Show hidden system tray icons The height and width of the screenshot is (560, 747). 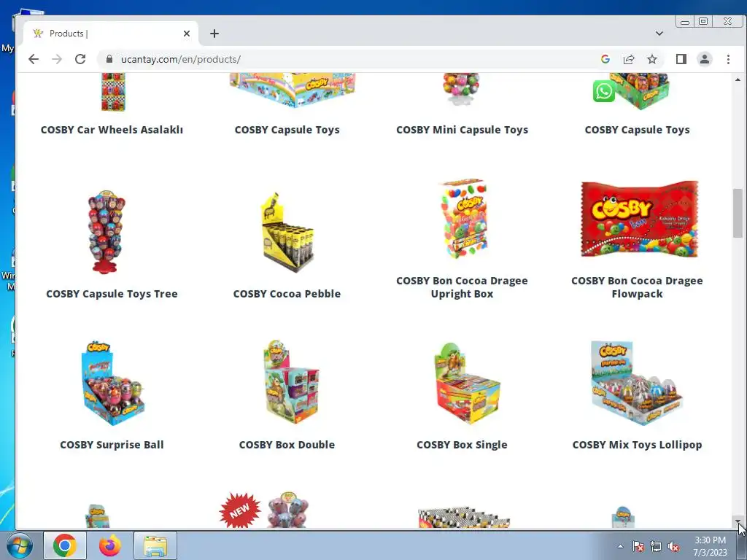[x=620, y=547]
